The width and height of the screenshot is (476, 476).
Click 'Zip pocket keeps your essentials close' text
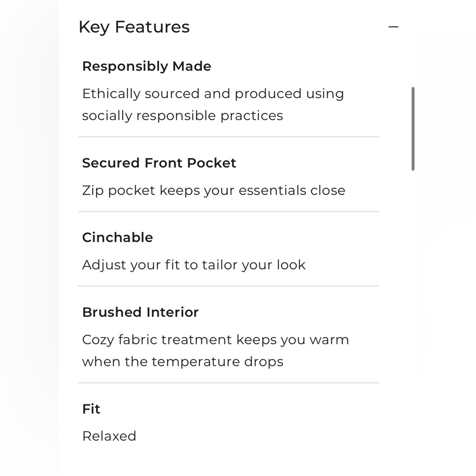click(214, 191)
